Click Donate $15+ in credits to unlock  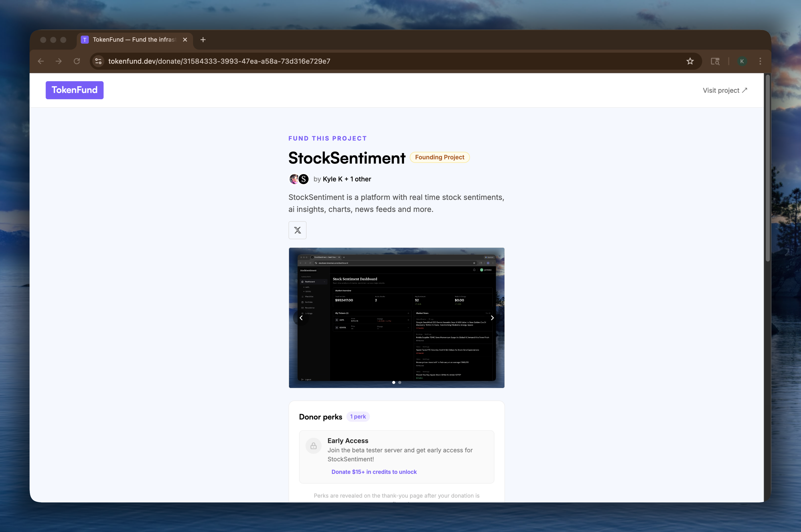coord(374,472)
